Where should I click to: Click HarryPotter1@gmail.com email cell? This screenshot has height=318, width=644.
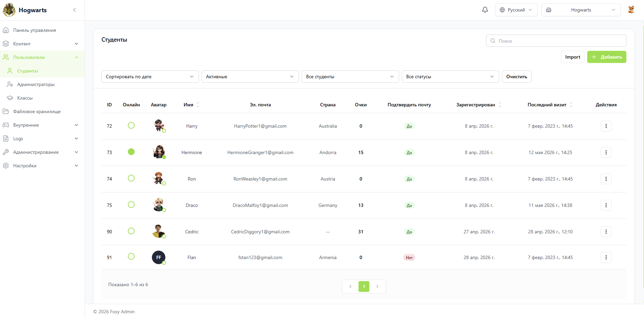click(x=260, y=126)
